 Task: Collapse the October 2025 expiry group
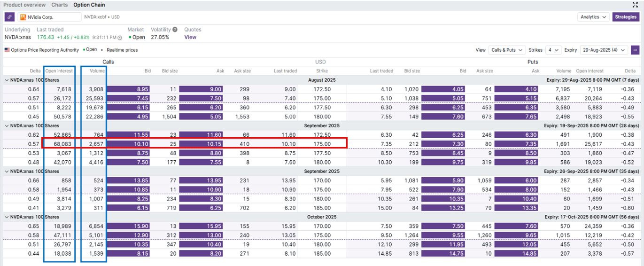click(7, 217)
